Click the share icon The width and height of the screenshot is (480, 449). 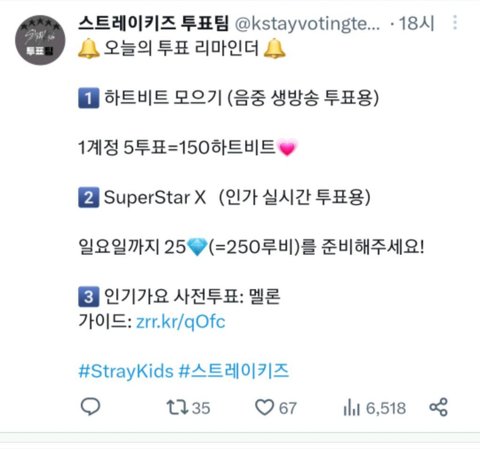(439, 407)
